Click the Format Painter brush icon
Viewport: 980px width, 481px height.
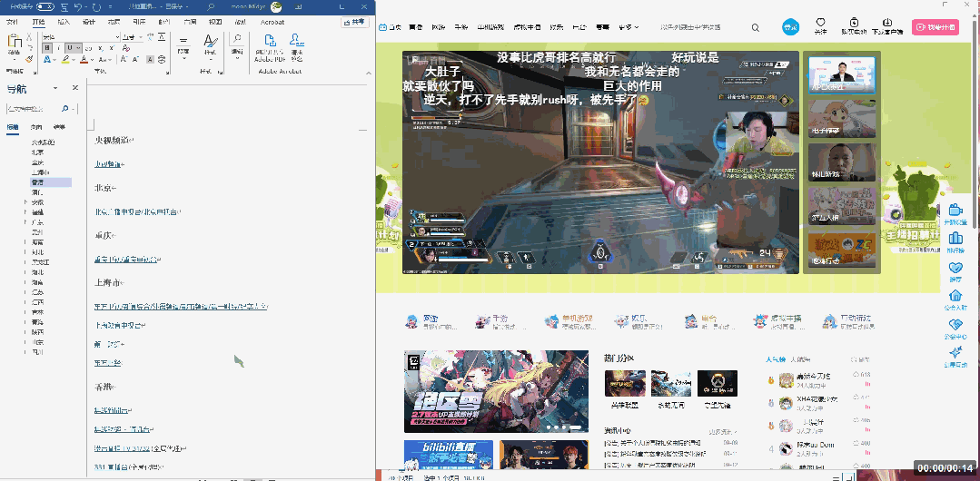[29, 59]
